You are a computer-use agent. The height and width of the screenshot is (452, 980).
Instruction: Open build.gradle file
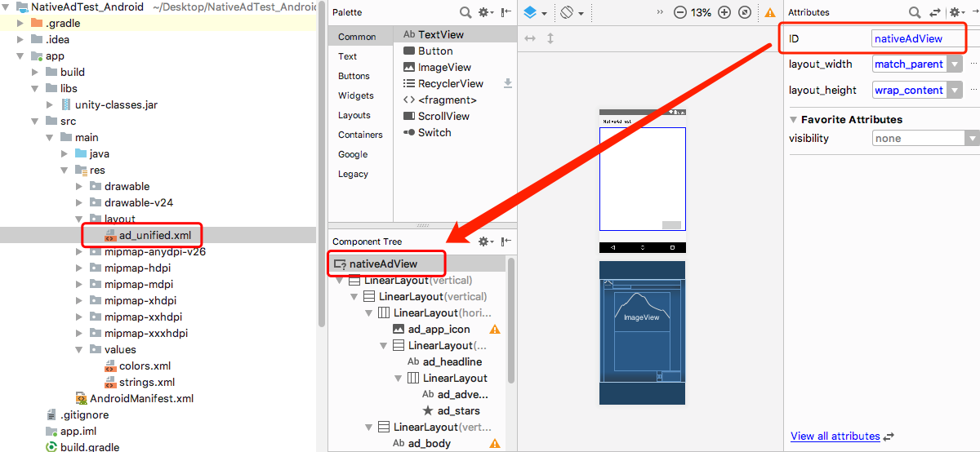pos(90,447)
